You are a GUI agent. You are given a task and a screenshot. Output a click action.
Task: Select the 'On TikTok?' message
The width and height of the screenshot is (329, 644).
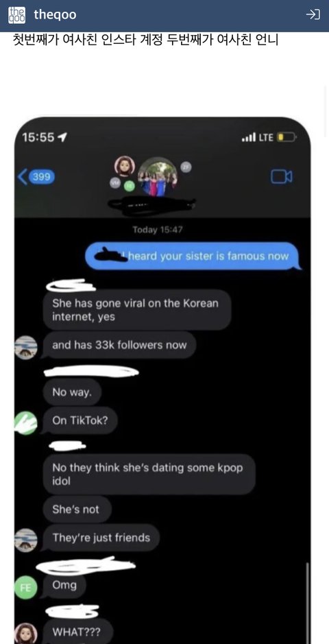(x=80, y=420)
